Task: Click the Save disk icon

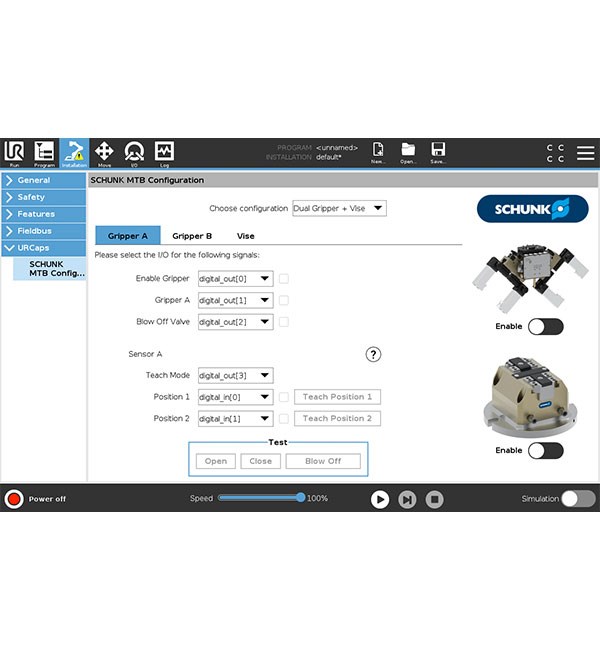Action: 438,153
